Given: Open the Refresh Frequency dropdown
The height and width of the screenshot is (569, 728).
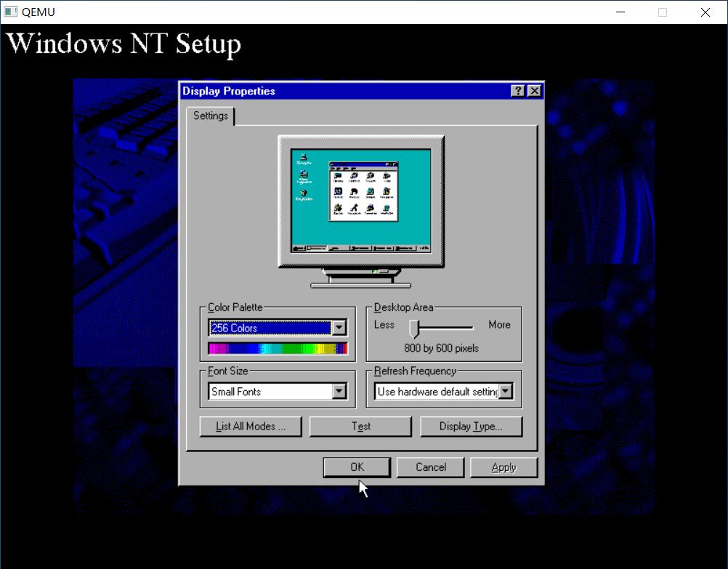Looking at the screenshot, I should point(505,391).
